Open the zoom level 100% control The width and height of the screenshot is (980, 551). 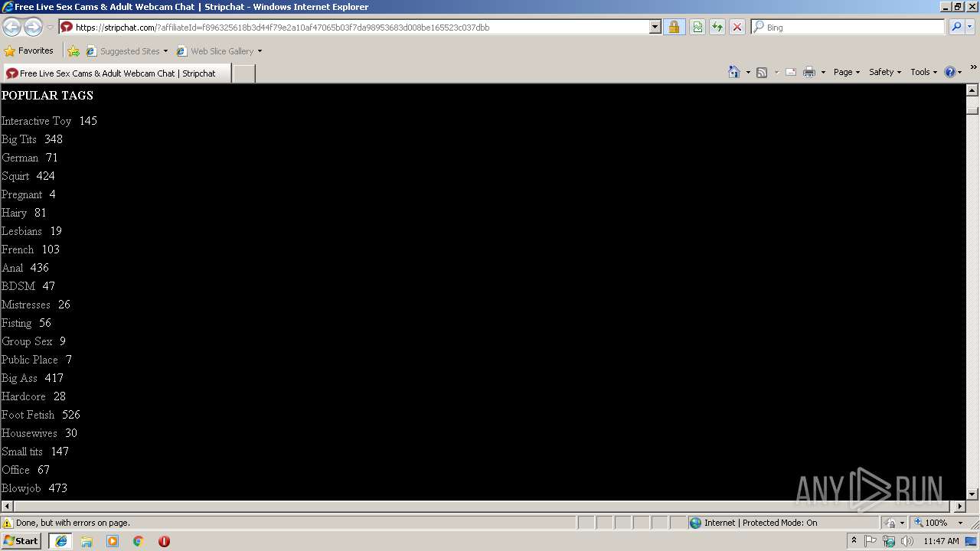pos(930,523)
